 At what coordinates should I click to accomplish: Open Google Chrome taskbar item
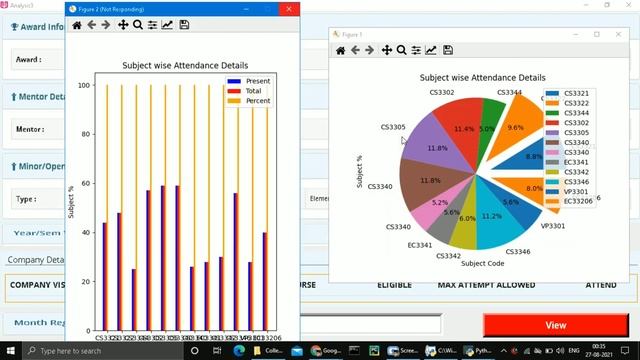click(325, 351)
